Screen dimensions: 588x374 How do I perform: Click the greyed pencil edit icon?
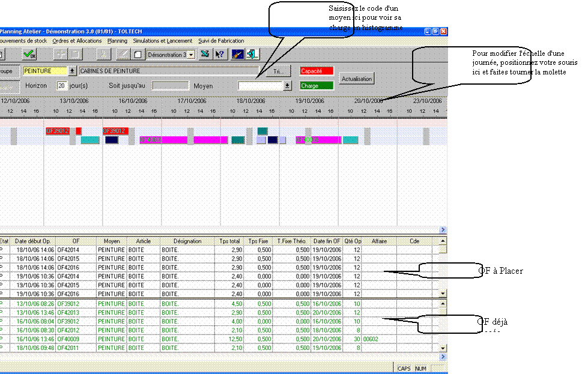[122, 55]
